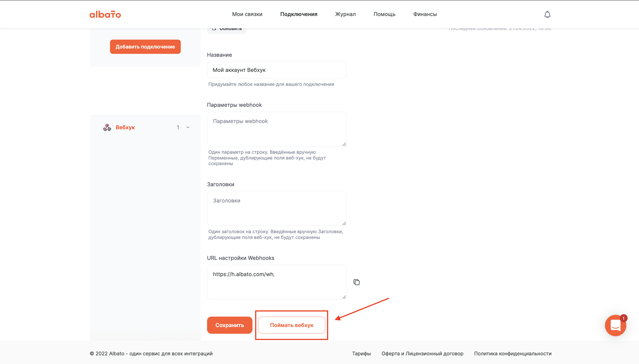Click the URL настройки Webhooks field
Screen dimensions: 639x364
[x=277, y=282]
